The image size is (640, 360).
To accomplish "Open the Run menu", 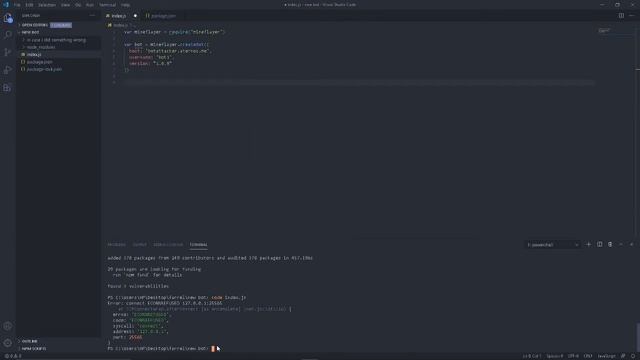I will click(x=90, y=5).
